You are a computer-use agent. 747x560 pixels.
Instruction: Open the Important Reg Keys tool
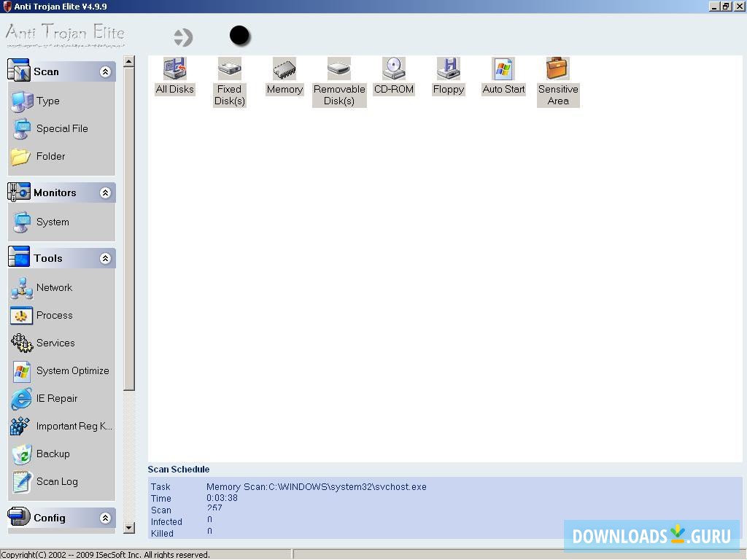coord(61,426)
